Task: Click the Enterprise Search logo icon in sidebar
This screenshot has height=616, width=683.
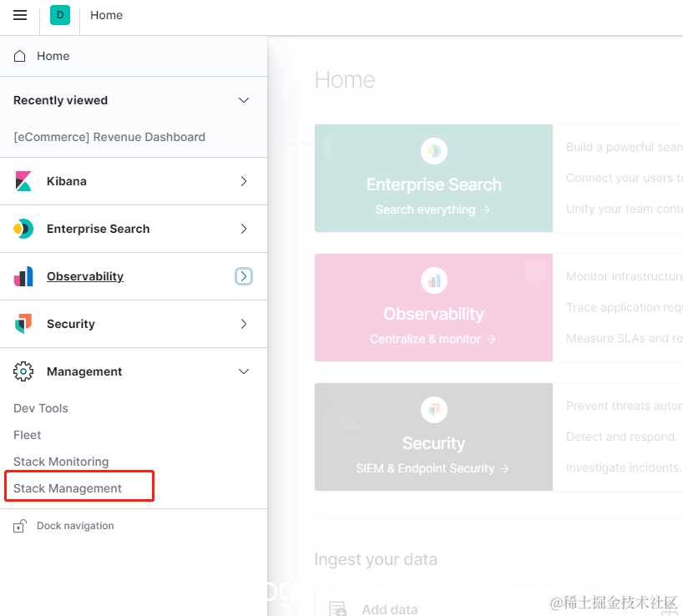Action: (23, 229)
